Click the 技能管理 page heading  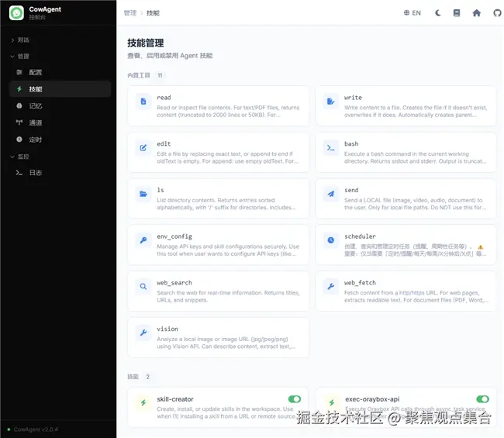click(x=145, y=43)
